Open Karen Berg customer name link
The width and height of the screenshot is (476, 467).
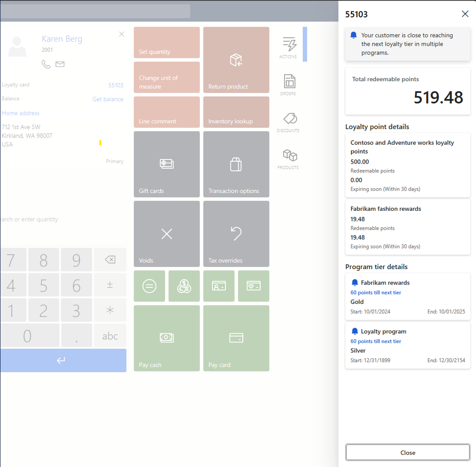click(x=62, y=39)
